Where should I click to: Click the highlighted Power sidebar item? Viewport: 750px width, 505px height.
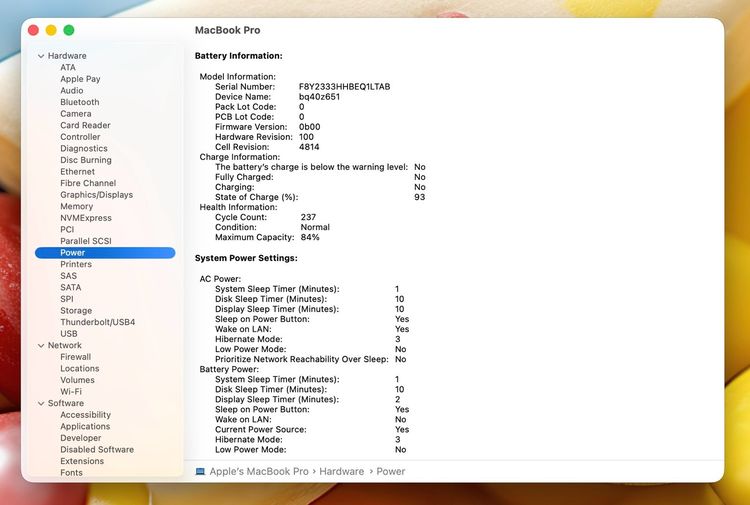point(105,252)
